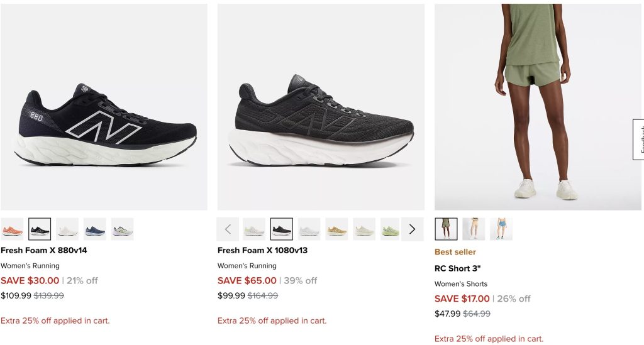644x345 pixels.
Task: Open the RC Short 3" product link
Action: (457, 268)
